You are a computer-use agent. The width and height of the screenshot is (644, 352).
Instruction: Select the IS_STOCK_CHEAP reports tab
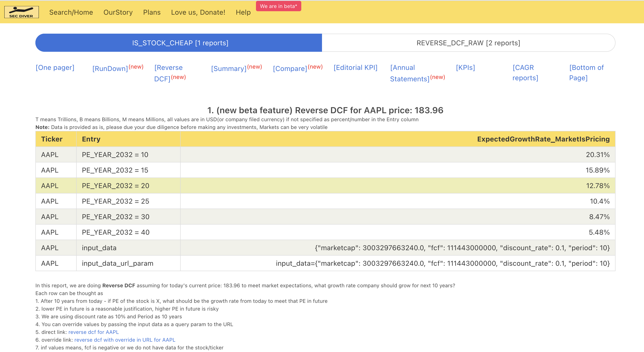point(179,43)
